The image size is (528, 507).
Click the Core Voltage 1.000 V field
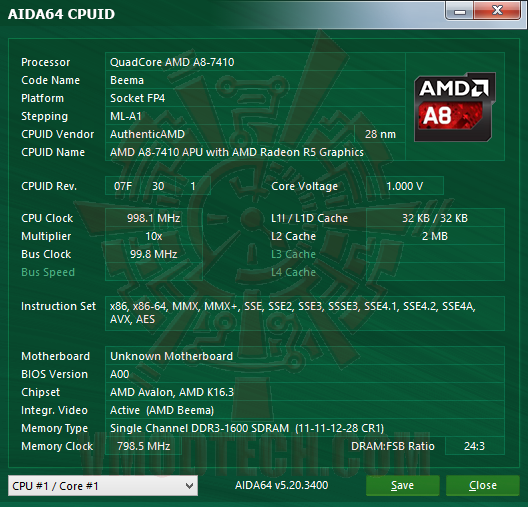tap(404, 186)
